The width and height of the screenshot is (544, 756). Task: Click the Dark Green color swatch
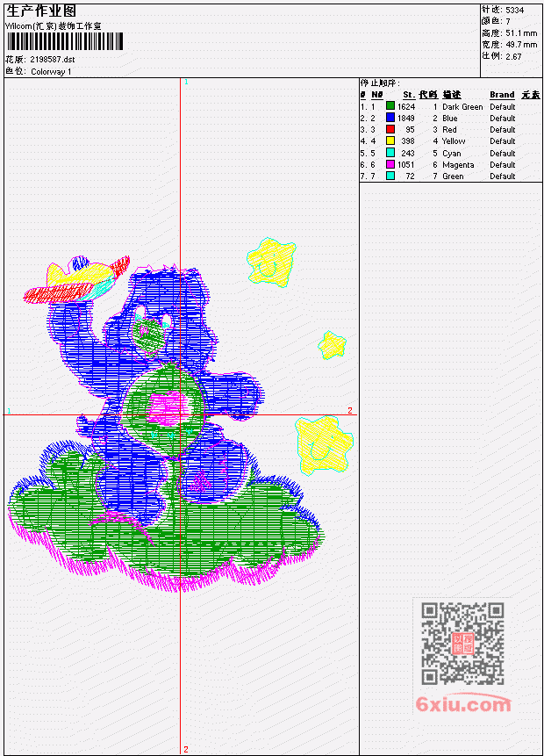point(390,106)
